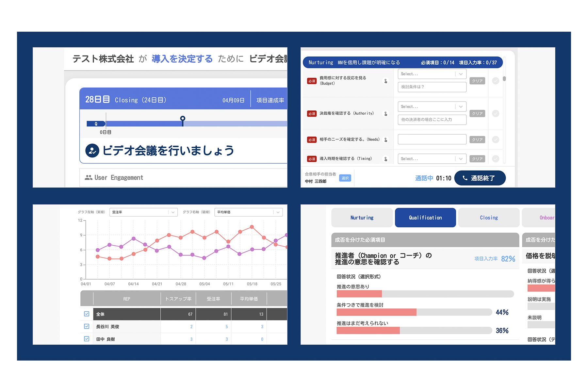Click the 検討条件は？ text field

point(432,87)
